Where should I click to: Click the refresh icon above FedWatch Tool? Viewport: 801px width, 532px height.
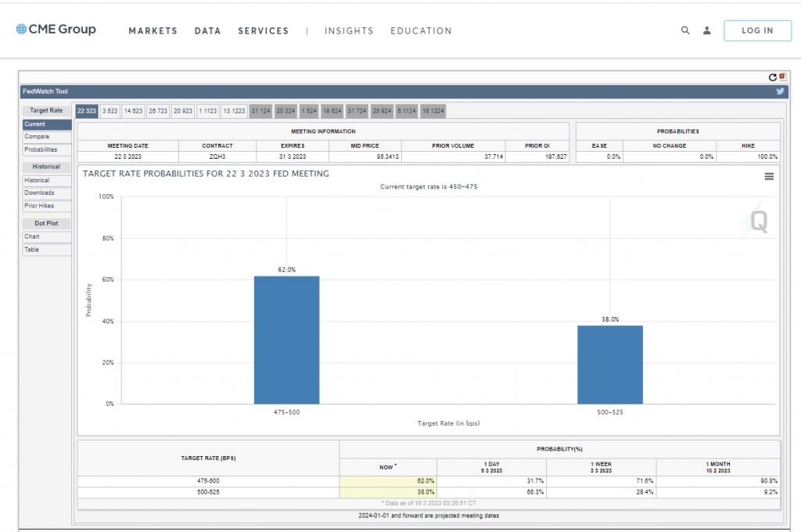[x=772, y=77]
